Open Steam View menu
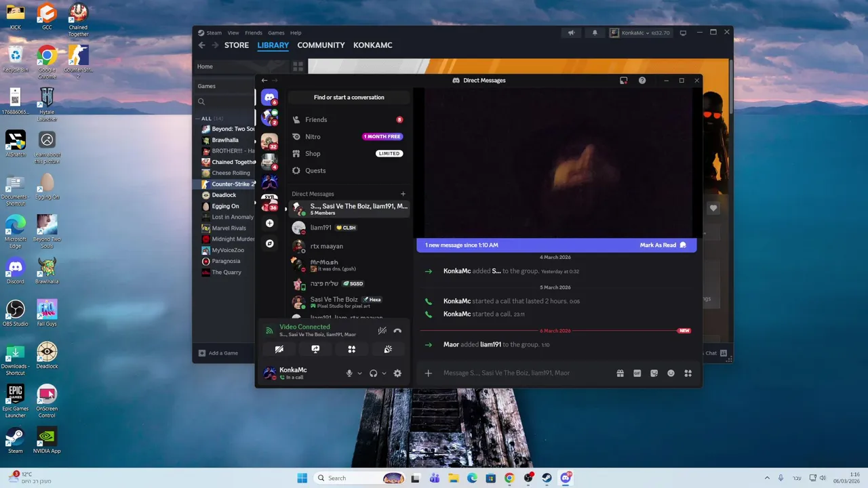 click(x=233, y=33)
